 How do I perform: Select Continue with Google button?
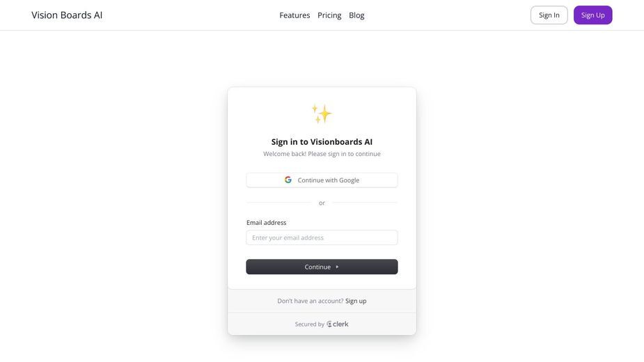322,180
